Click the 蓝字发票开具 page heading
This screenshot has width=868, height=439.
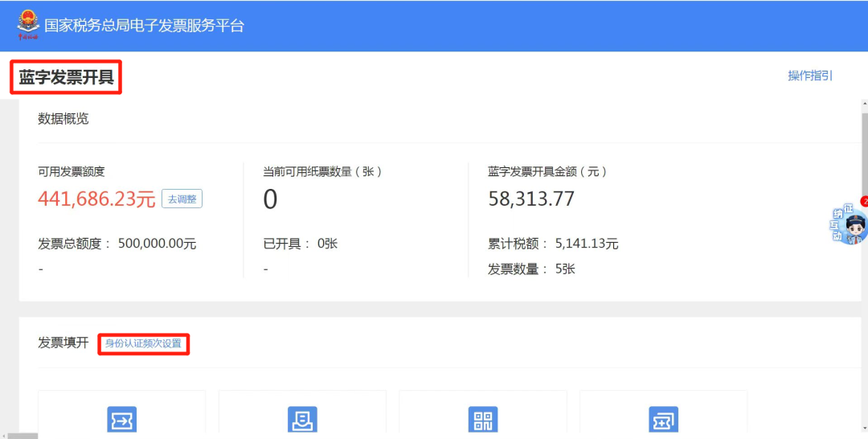pyautogui.click(x=67, y=77)
